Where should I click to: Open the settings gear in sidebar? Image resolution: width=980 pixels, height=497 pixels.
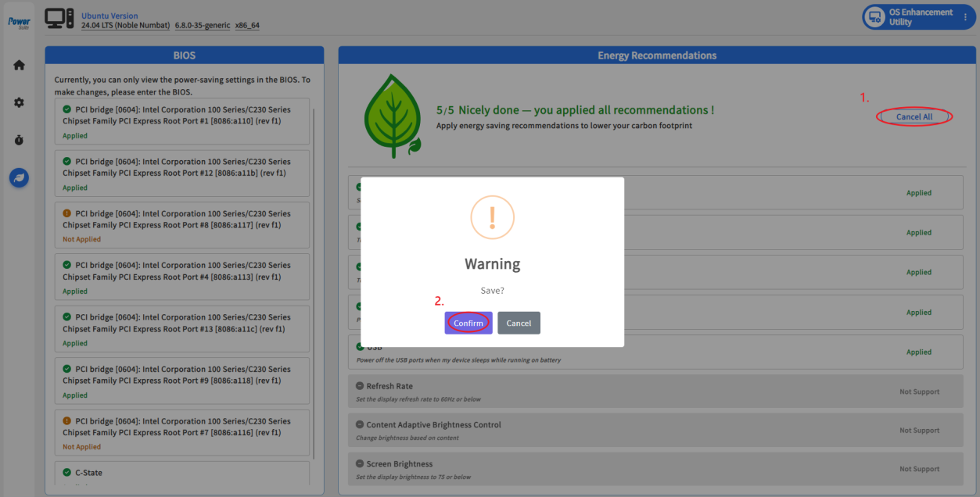coord(19,102)
